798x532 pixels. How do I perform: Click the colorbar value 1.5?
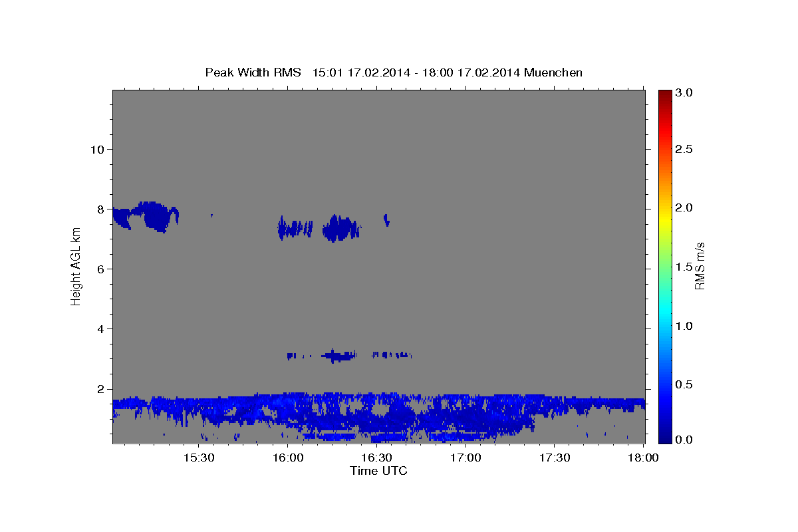[x=685, y=267]
